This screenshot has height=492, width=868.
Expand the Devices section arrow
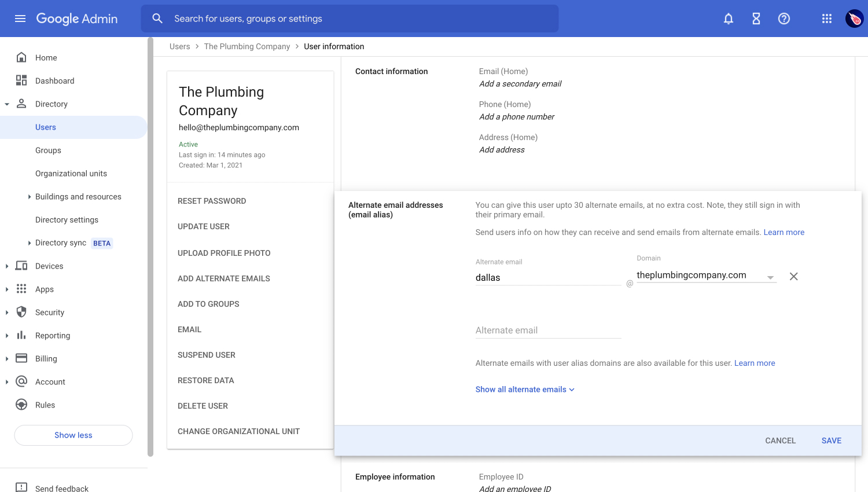coord(7,266)
